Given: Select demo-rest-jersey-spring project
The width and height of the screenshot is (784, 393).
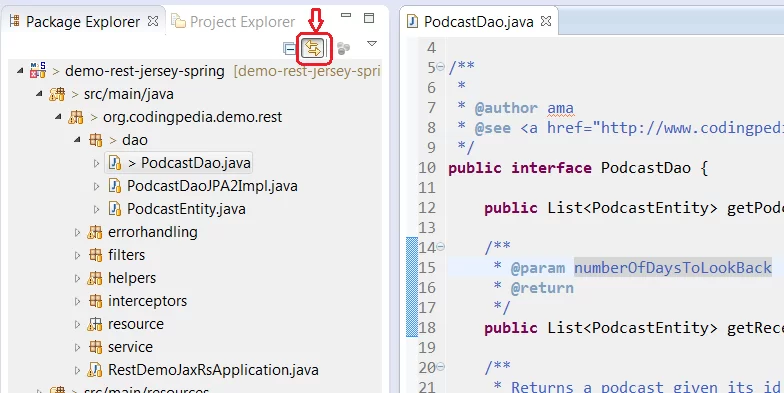Looking at the screenshot, I should click(x=145, y=71).
